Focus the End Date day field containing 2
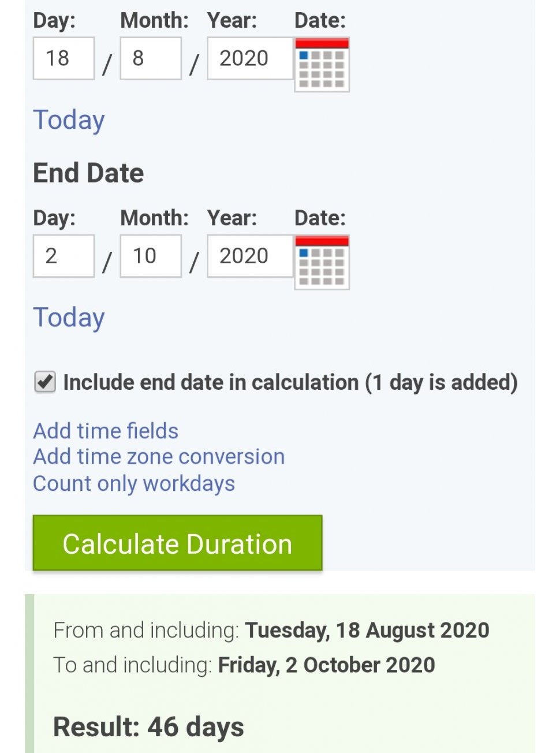560x753 pixels. (64, 256)
